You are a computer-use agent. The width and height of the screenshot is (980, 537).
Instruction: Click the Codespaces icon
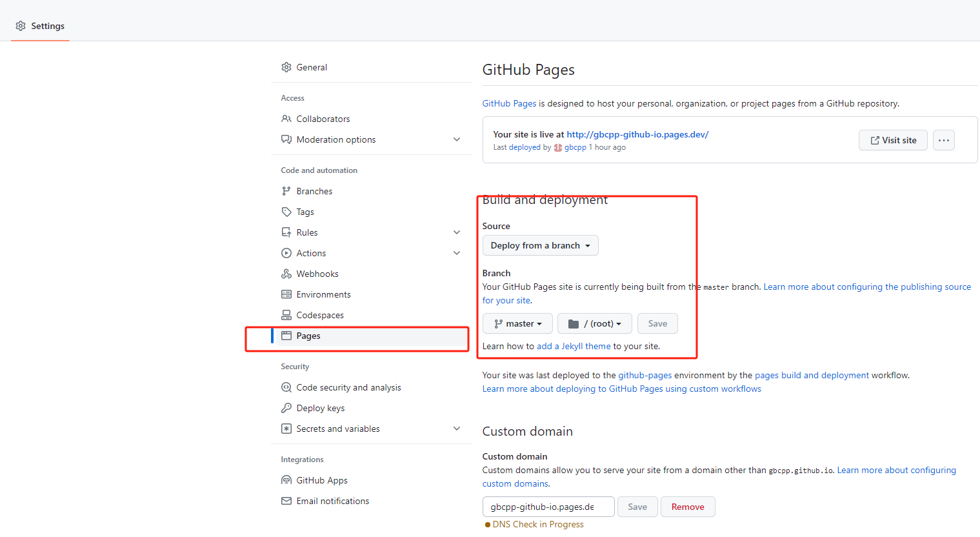286,315
